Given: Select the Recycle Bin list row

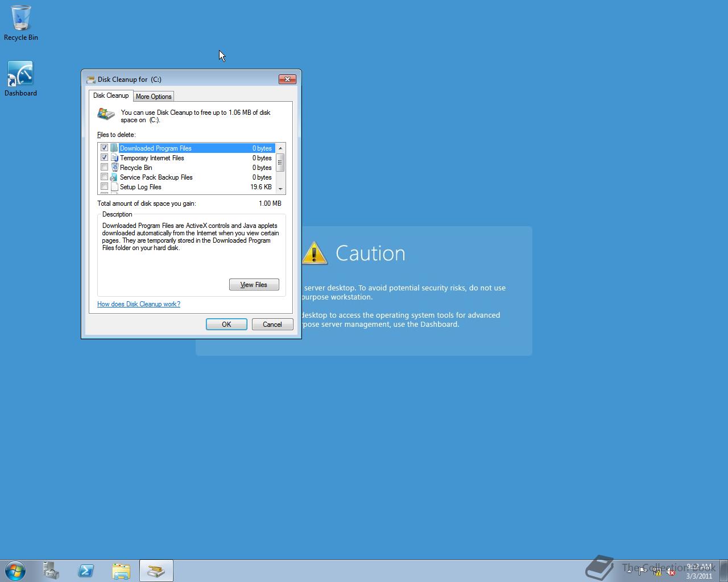Looking at the screenshot, I should click(x=187, y=168).
